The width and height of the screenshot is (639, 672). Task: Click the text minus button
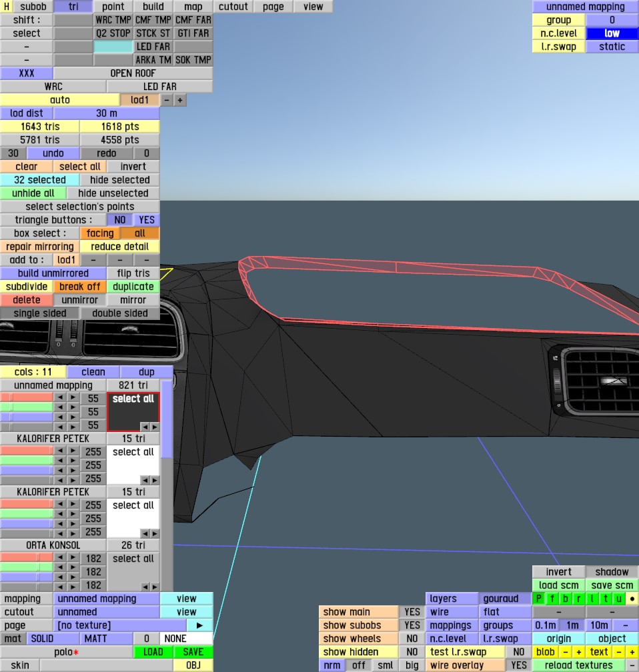point(619,652)
